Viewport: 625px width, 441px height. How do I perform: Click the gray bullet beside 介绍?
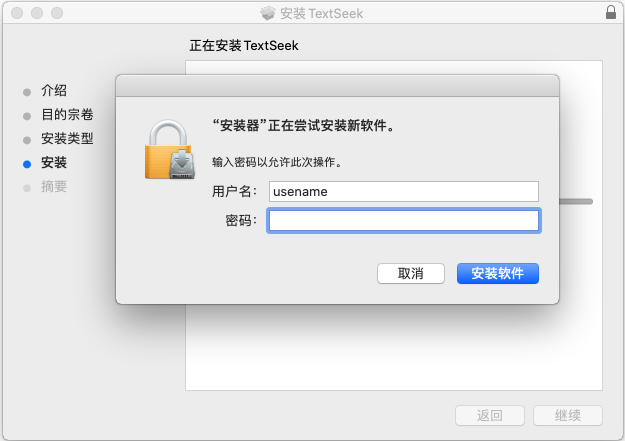tap(27, 92)
